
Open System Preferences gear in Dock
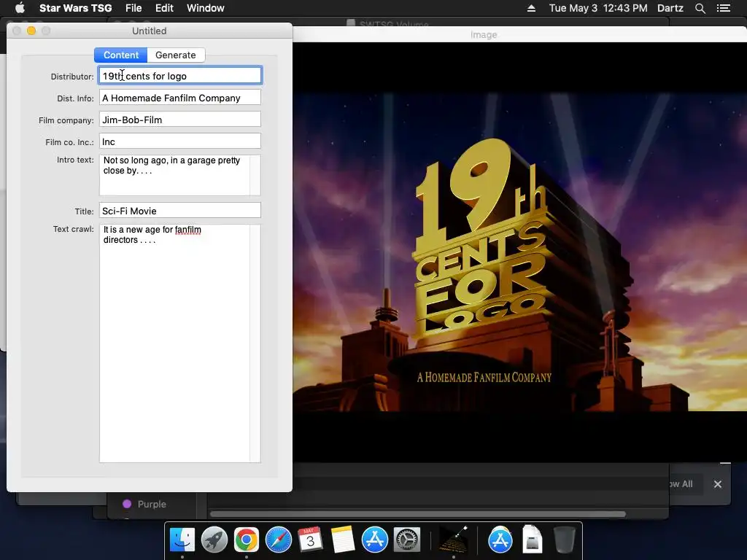(x=406, y=540)
